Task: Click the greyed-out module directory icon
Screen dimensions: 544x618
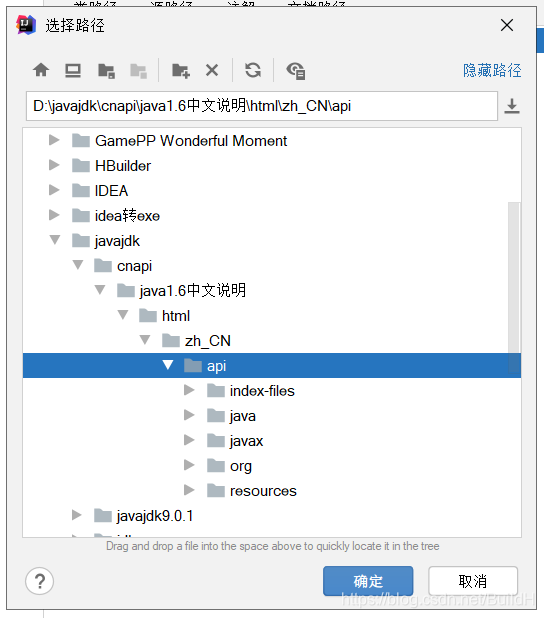Action: [138, 71]
